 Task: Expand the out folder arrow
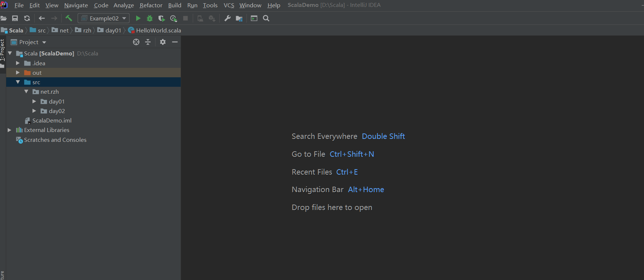pyautogui.click(x=18, y=73)
